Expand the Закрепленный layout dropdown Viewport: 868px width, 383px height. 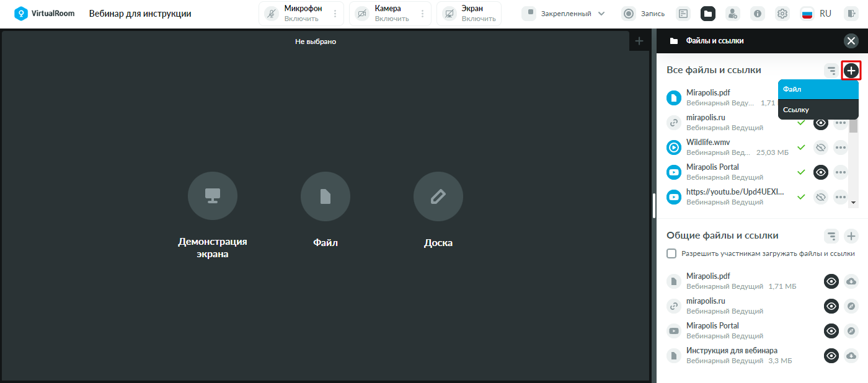pyautogui.click(x=564, y=14)
